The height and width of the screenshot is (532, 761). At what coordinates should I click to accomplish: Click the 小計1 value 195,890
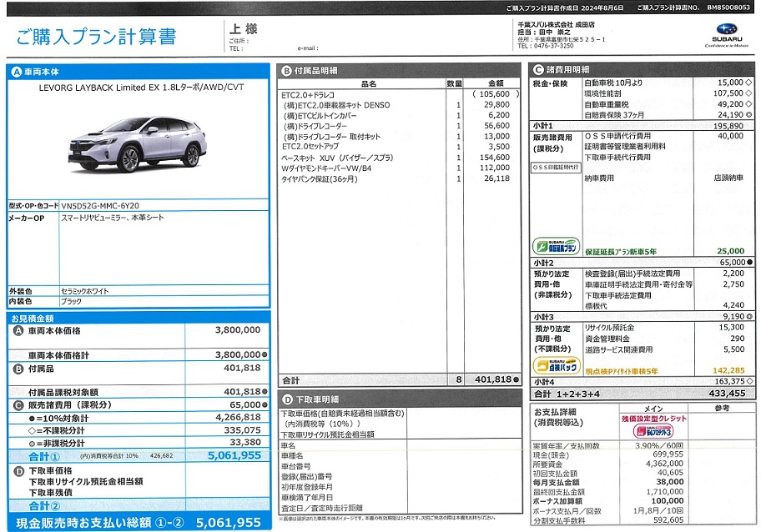pyautogui.click(x=728, y=126)
